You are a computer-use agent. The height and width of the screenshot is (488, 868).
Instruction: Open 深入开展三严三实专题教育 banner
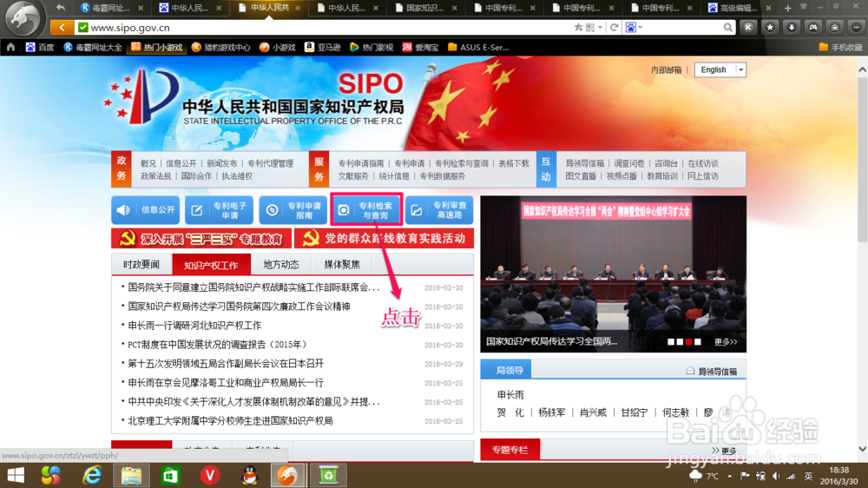point(201,239)
